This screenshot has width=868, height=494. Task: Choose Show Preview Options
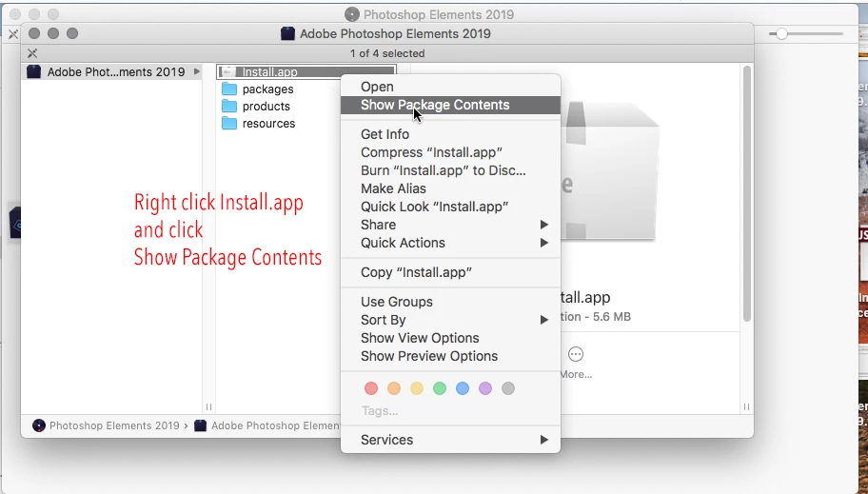pos(450,356)
